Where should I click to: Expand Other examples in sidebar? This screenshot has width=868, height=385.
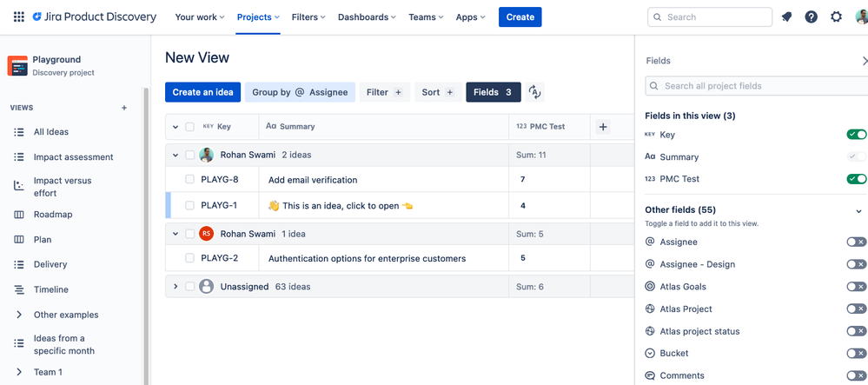19,315
